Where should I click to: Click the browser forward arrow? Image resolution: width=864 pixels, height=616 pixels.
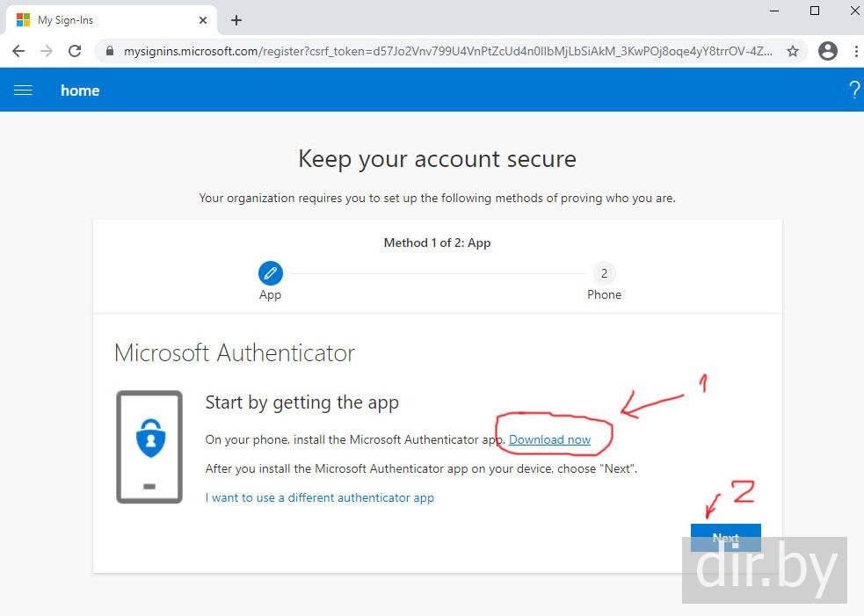(x=47, y=51)
